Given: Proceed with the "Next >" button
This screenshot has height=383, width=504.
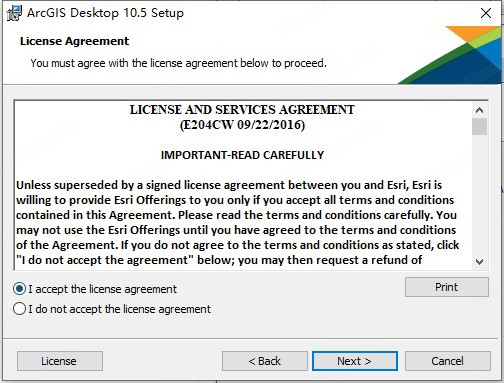Looking at the screenshot, I should tap(355, 361).
